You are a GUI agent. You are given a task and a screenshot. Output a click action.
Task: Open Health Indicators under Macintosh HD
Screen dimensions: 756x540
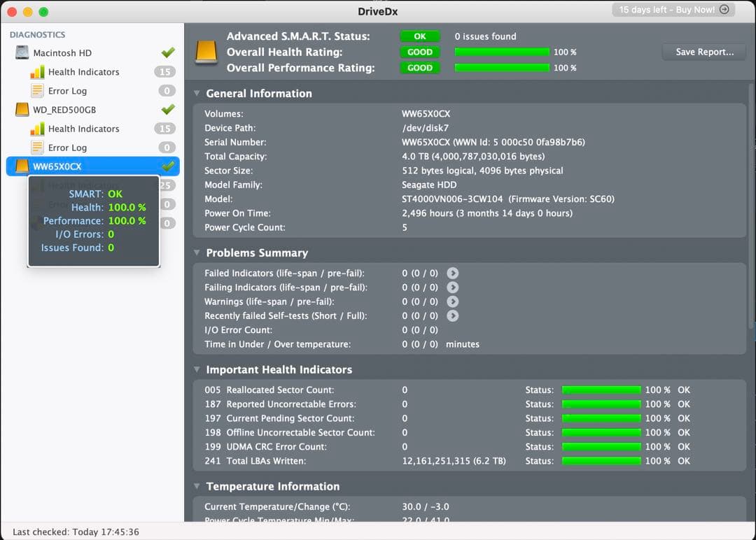pyautogui.click(x=83, y=72)
